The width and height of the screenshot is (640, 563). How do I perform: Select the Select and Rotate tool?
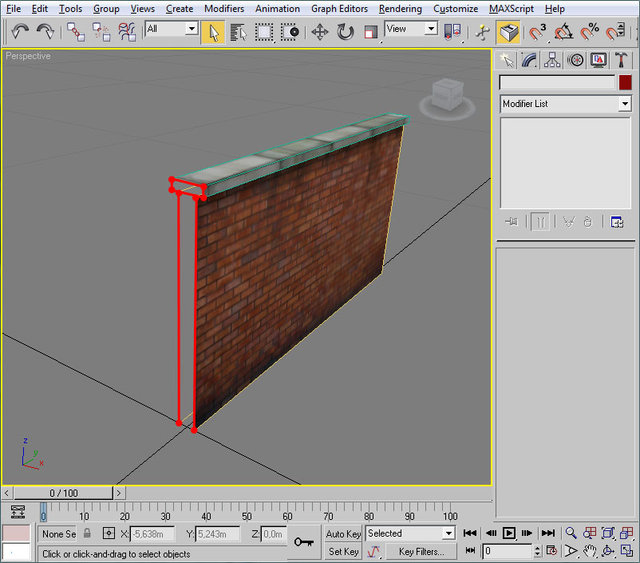coord(345,31)
